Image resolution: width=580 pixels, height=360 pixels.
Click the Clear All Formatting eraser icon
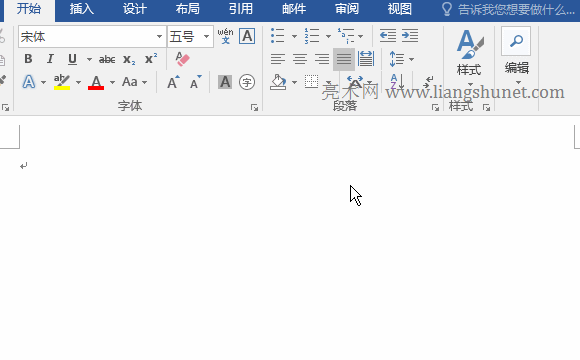coord(182,59)
